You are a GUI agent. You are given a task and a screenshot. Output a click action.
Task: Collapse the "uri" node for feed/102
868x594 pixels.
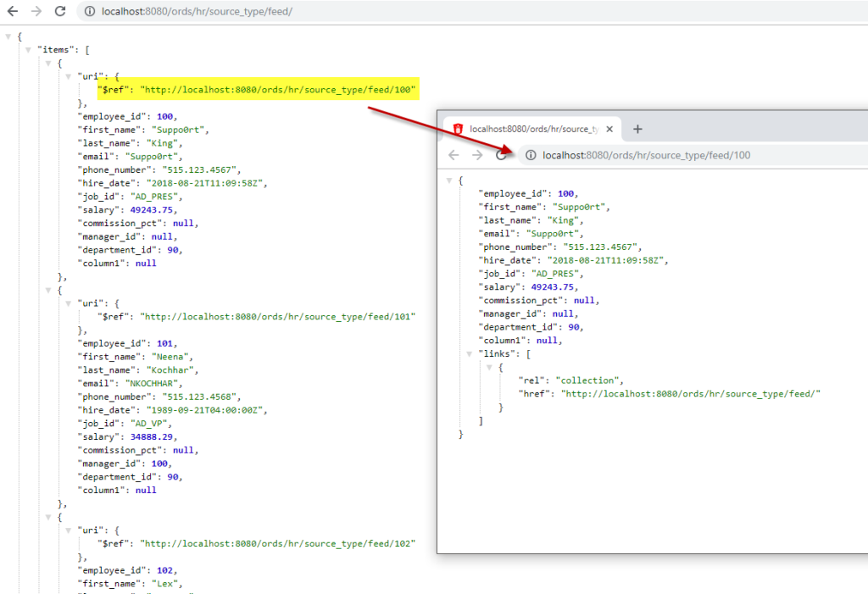(69, 530)
